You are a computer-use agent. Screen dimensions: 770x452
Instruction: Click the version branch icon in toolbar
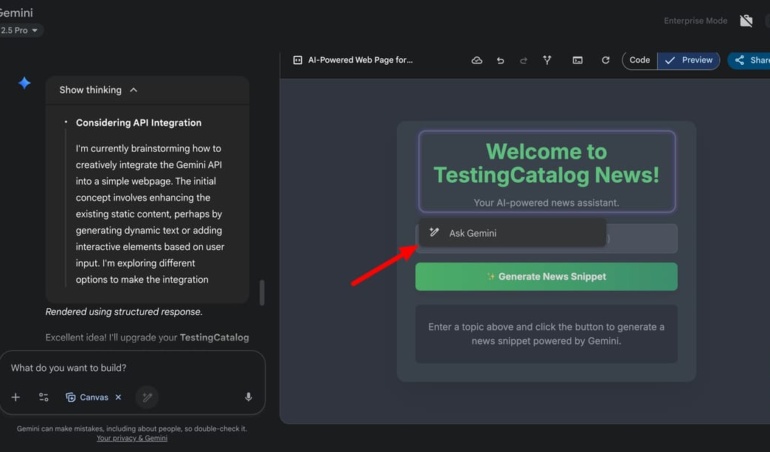(x=547, y=60)
